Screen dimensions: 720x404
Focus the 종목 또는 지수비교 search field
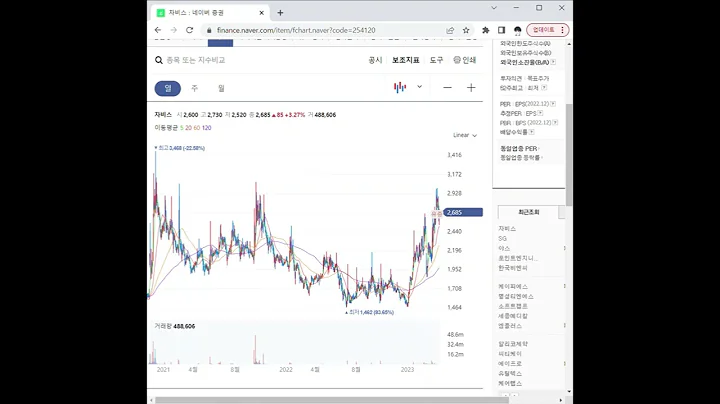pos(196,60)
